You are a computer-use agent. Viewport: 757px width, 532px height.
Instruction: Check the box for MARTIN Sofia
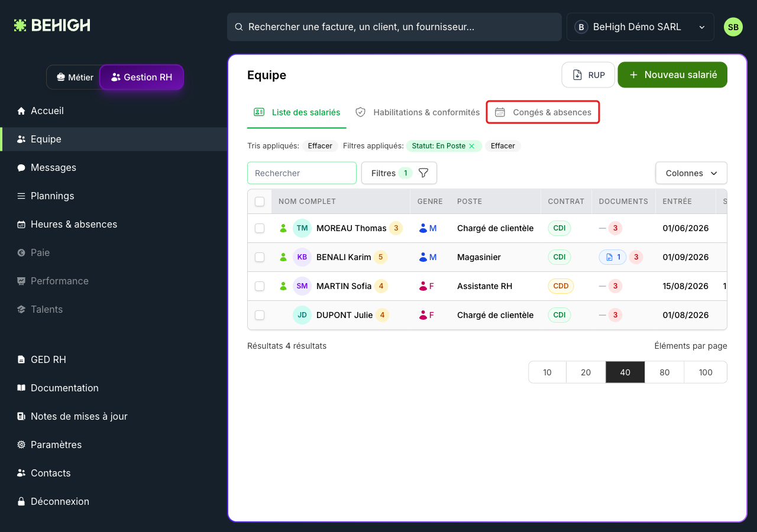click(x=260, y=286)
